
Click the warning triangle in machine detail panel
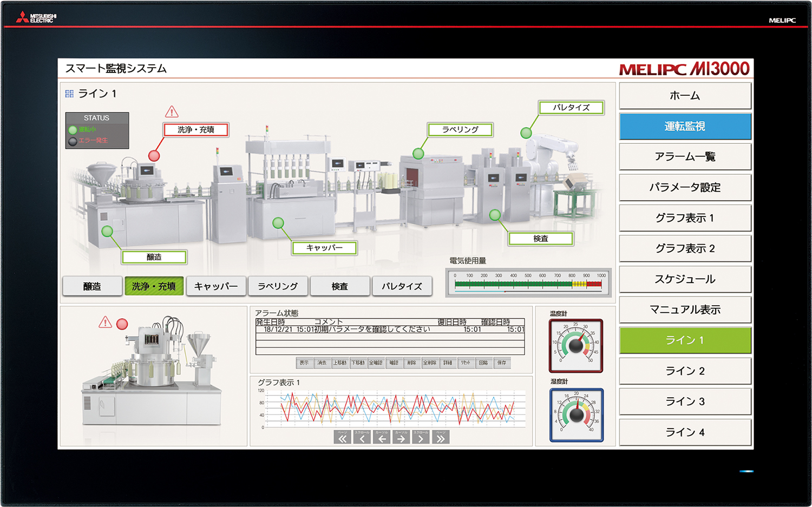point(105,322)
